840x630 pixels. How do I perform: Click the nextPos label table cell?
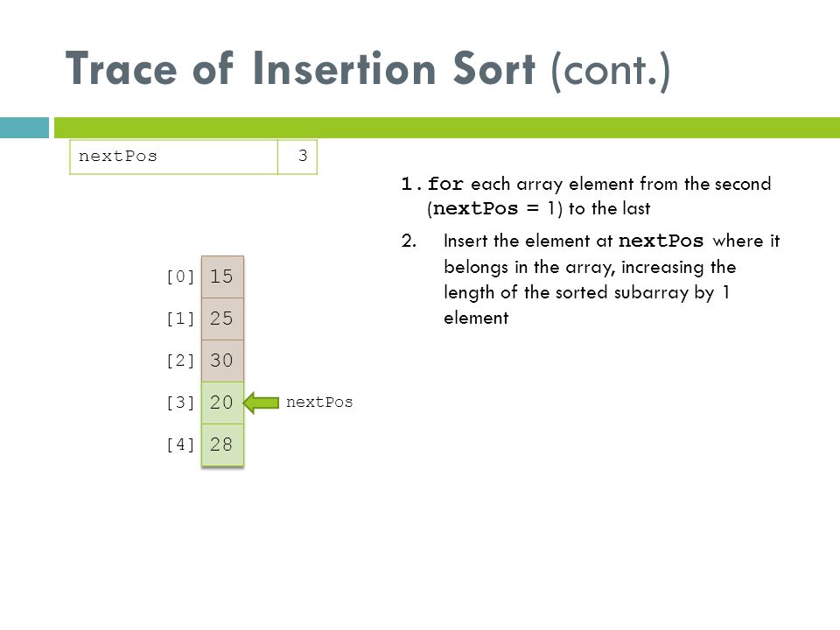(x=173, y=157)
